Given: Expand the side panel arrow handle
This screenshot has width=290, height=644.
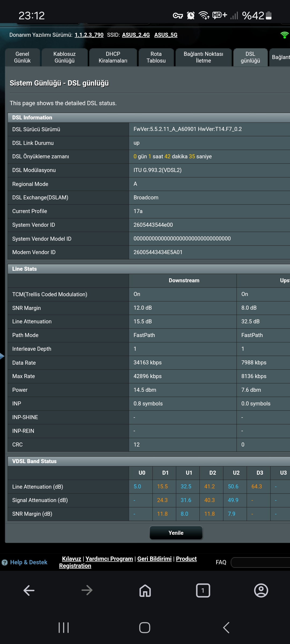Looking at the screenshot, I should 2,356.
